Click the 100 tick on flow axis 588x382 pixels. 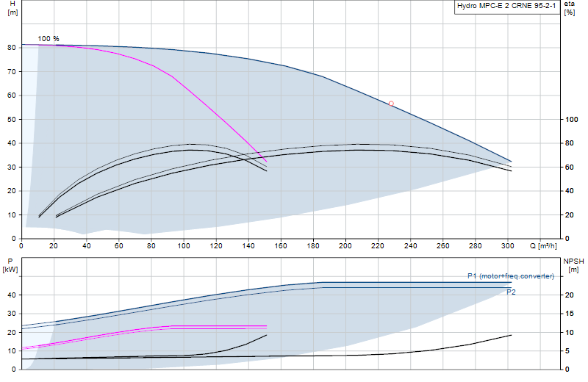point(183,246)
